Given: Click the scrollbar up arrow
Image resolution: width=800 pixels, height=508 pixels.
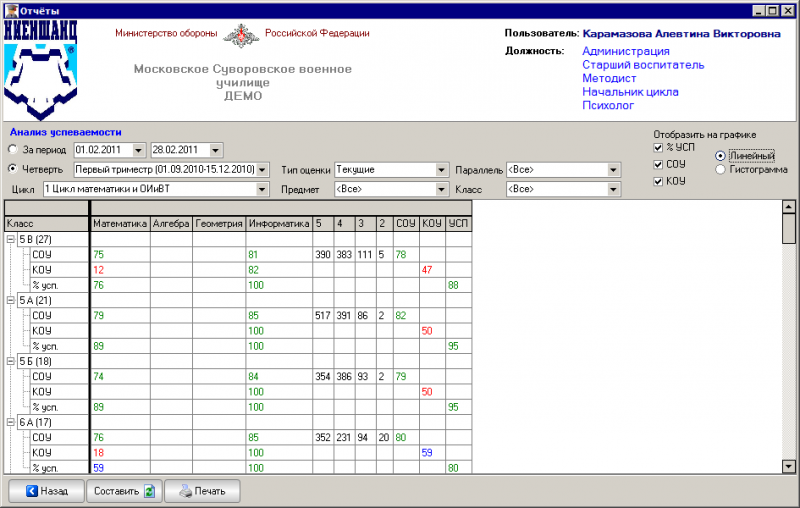Looking at the screenshot, I should point(789,207).
